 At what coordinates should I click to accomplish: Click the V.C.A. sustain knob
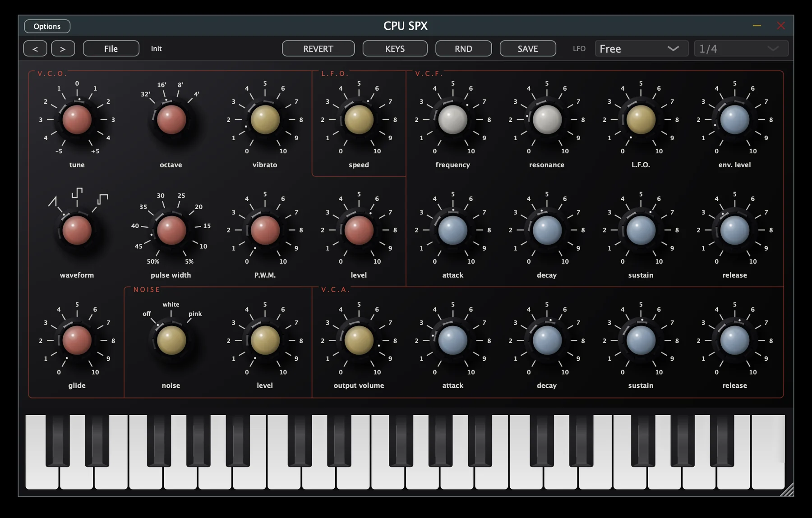click(x=641, y=340)
